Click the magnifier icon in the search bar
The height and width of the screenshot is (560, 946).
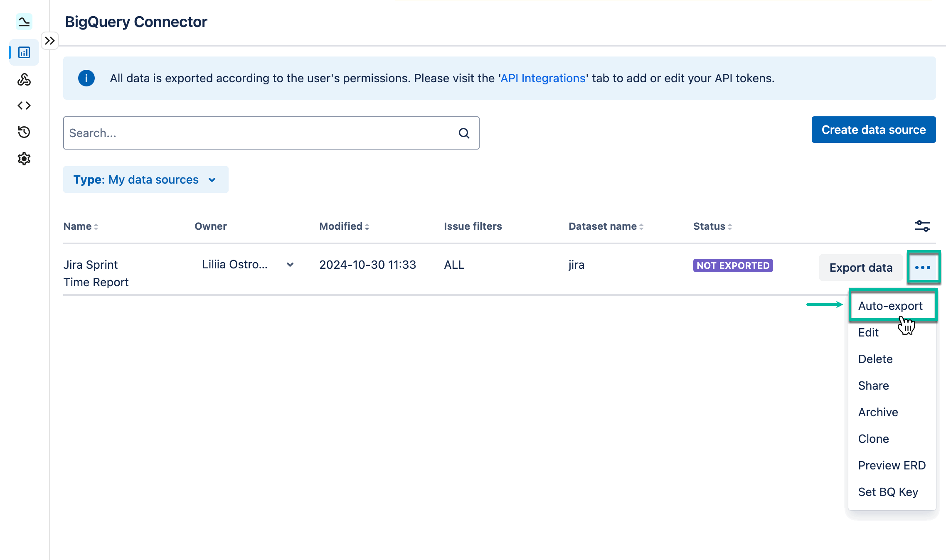tap(463, 133)
